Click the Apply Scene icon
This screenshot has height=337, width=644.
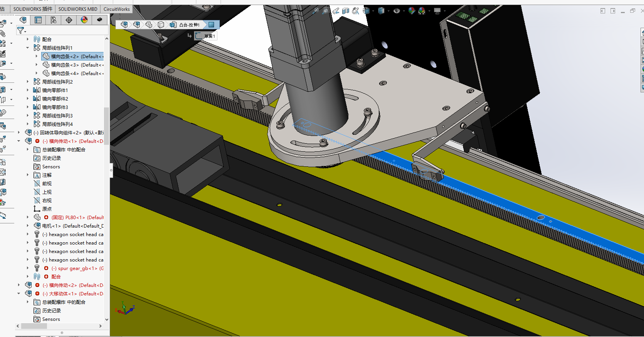(x=422, y=11)
